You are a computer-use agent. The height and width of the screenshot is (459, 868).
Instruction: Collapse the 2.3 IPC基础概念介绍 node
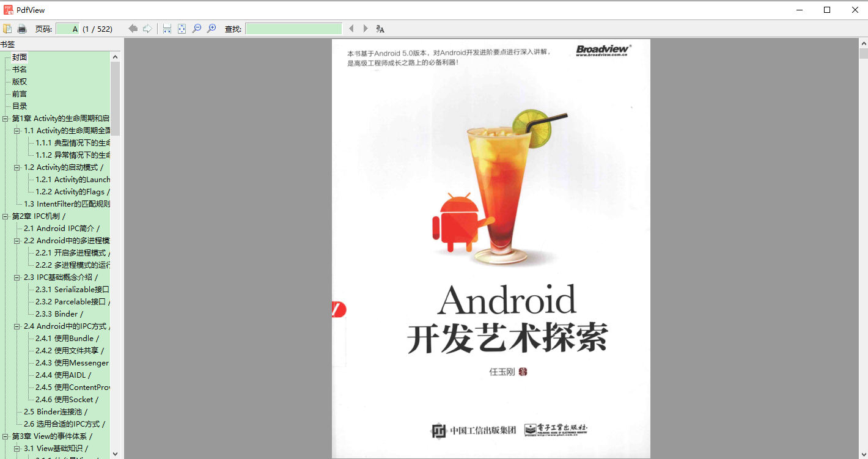tap(17, 277)
